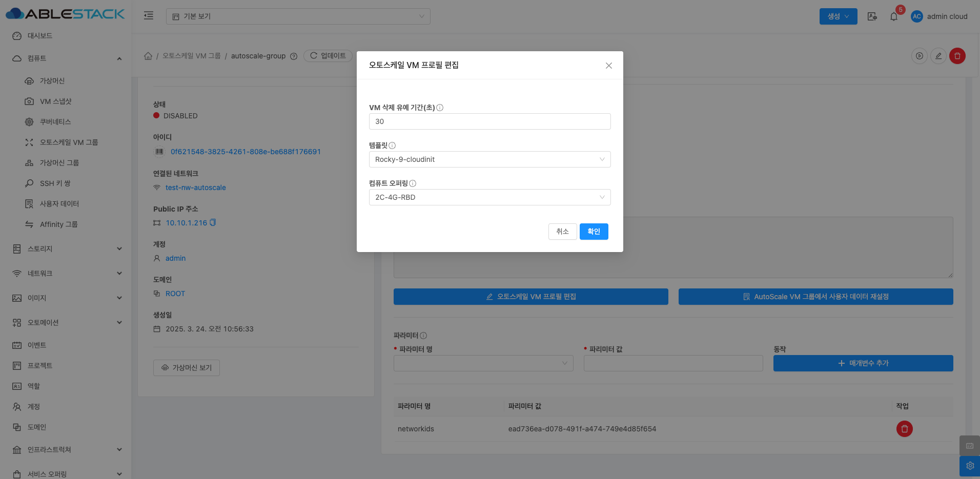The image size is (980, 479).
Task: Click the pencil edit icon in header
Action: point(938,56)
